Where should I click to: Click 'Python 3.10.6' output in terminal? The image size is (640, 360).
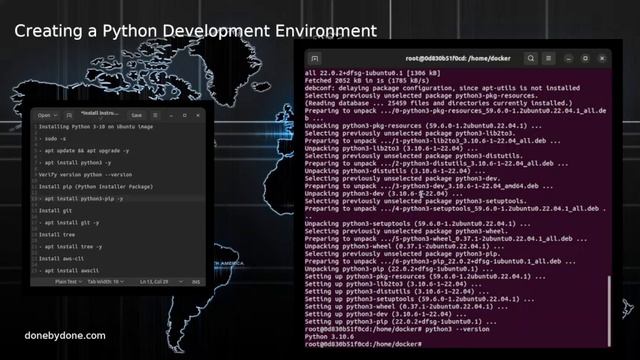(x=329, y=337)
